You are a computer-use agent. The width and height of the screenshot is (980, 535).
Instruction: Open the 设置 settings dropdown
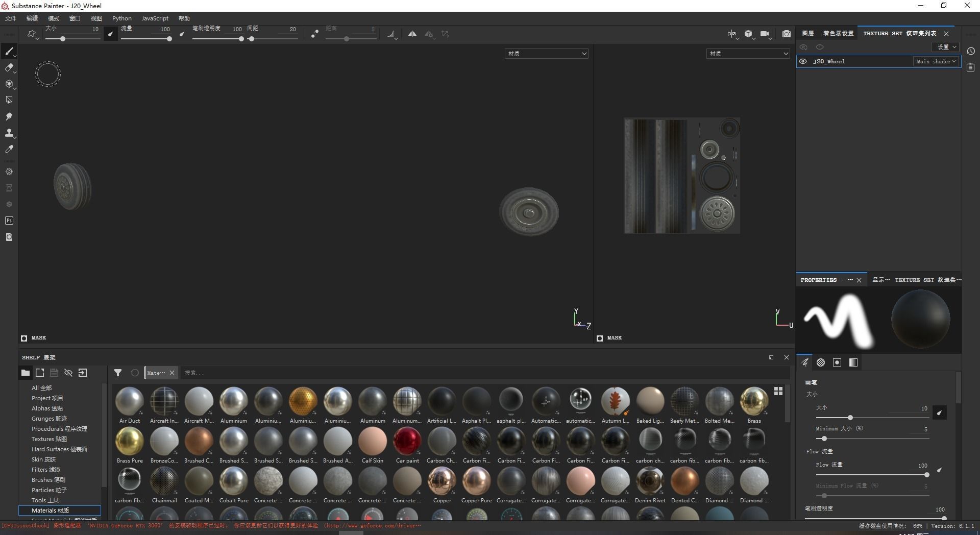[x=946, y=47]
